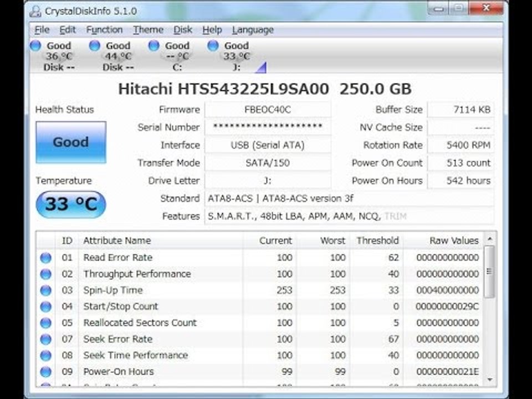Click the Buffer Size value 7114 KB

pyautogui.click(x=461, y=110)
